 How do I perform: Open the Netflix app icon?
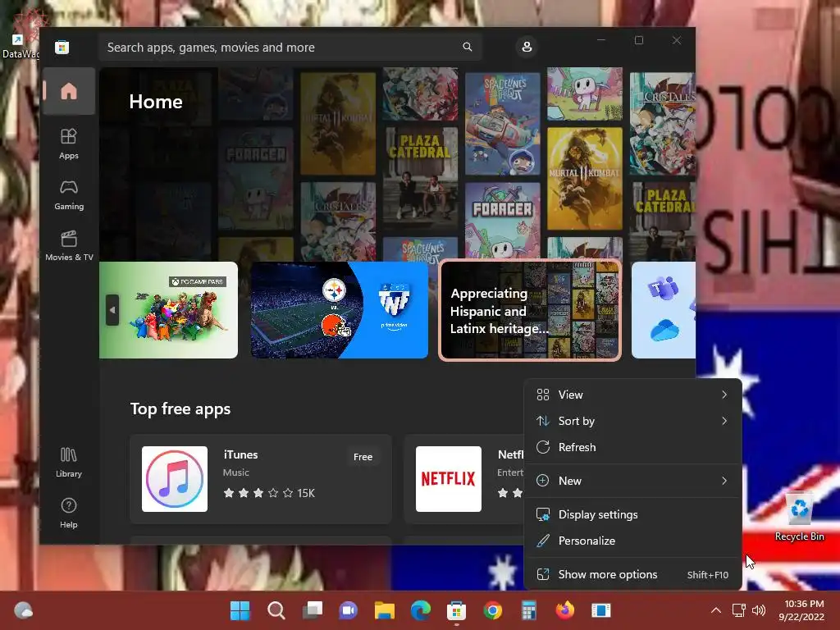449,479
